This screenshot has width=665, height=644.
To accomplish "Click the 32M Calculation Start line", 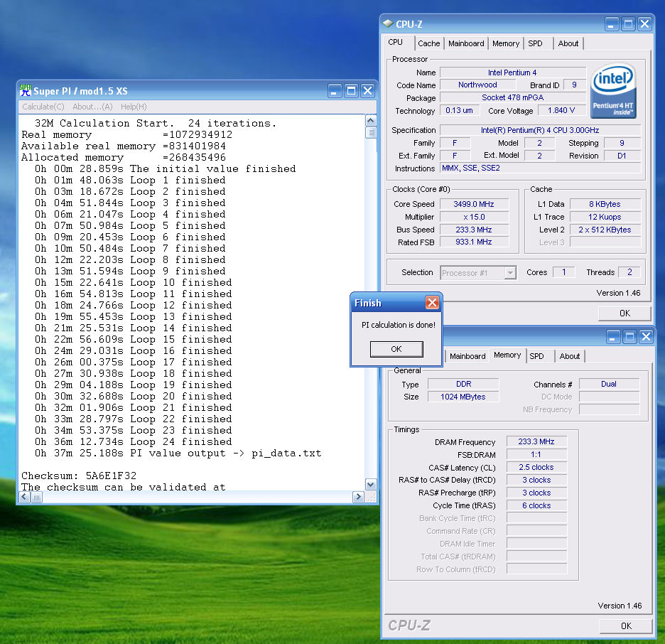I will (155, 123).
